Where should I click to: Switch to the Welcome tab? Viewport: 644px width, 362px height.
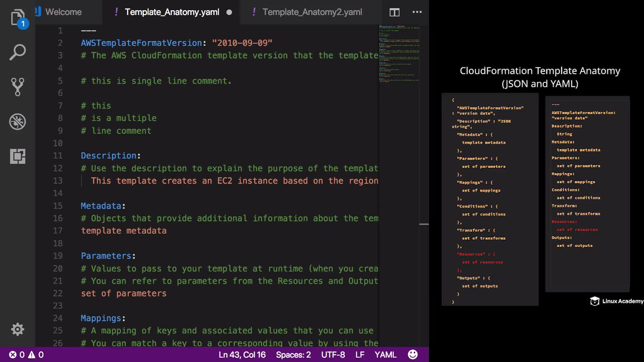(x=63, y=12)
